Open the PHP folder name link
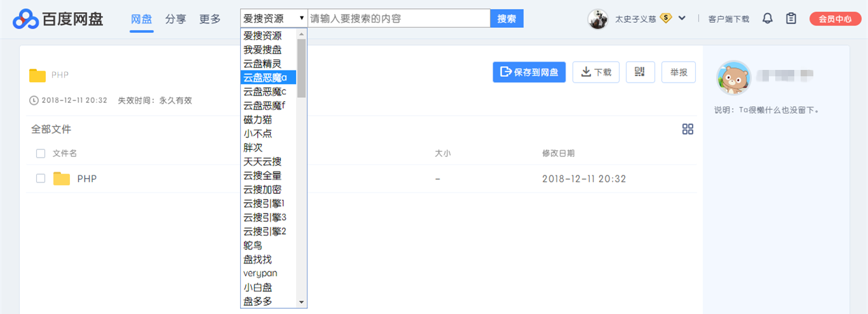The image size is (868, 314). click(x=87, y=179)
